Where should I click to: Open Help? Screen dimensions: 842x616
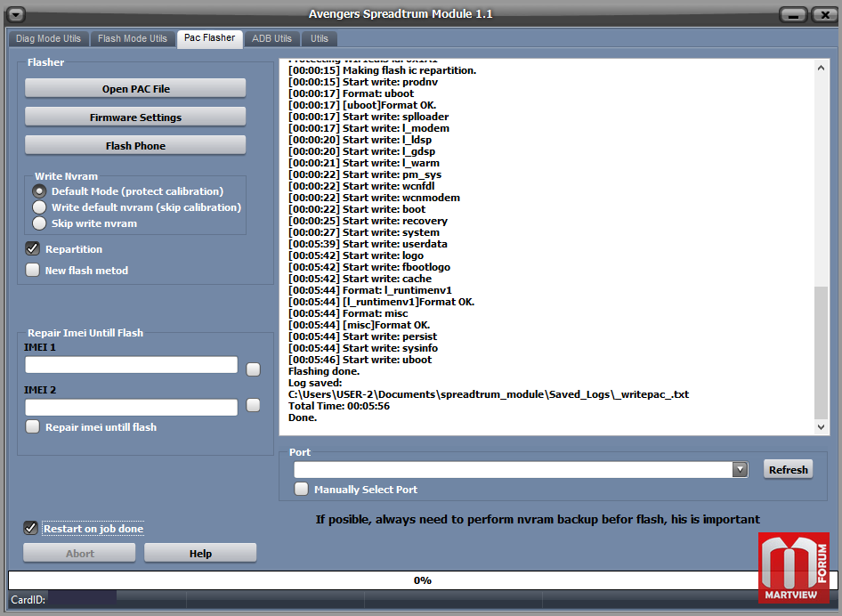point(200,553)
